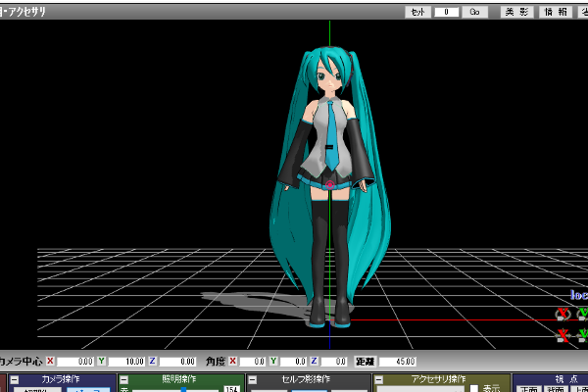Click the カメラ中心 Y field showing 10.00
Screen dimensions: 588x392
click(x=126, y=362)
